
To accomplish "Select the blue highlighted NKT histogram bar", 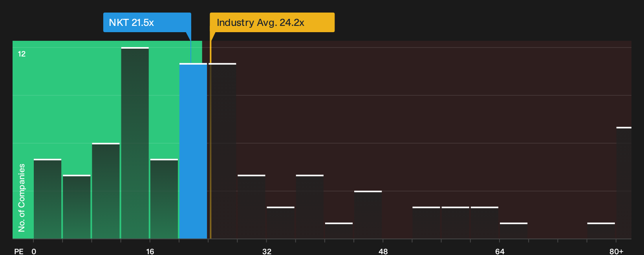I will tap(193, 151).
